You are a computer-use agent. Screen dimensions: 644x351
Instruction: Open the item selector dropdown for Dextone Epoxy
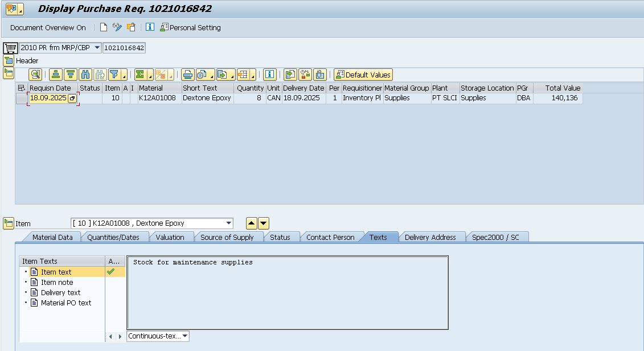click(x=229, y=223)
